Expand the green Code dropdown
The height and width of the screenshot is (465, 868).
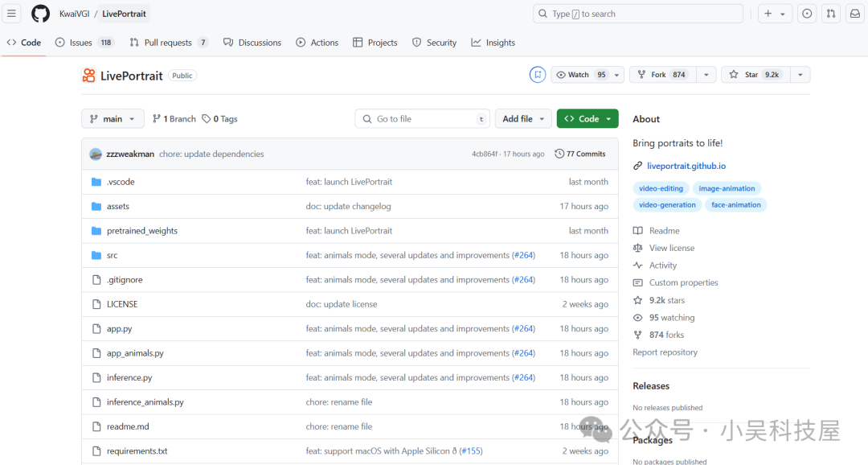pos(588,119)
